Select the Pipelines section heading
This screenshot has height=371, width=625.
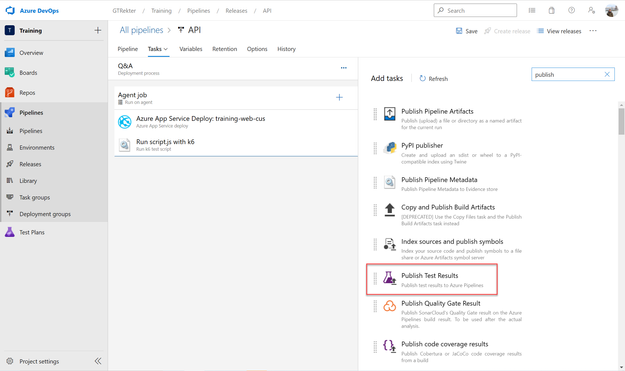pos(31,112)
